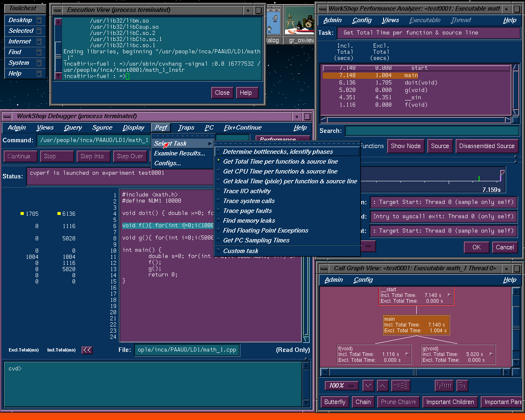Click the realign nodes icon in Call Graph
Screen dimensions: 525x420
444,386
